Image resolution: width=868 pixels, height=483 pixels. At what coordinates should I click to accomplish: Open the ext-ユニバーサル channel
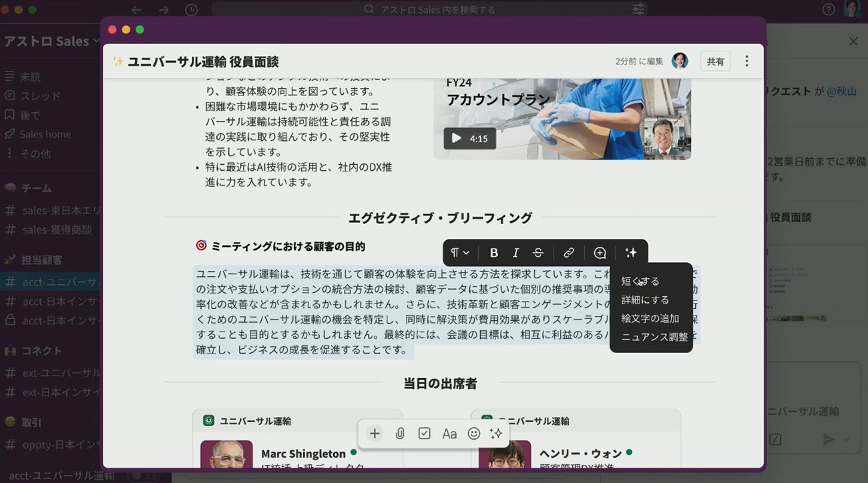pos(51,373)
